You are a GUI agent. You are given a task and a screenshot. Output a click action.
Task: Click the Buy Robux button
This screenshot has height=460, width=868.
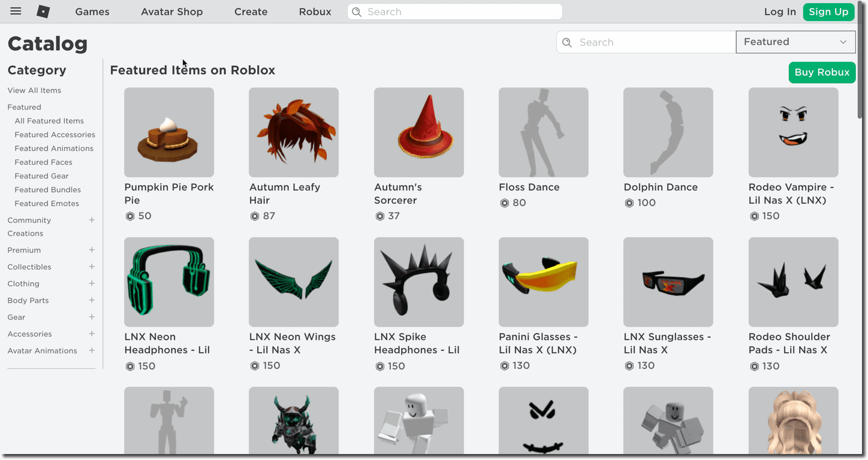click(x=822, y=72)
